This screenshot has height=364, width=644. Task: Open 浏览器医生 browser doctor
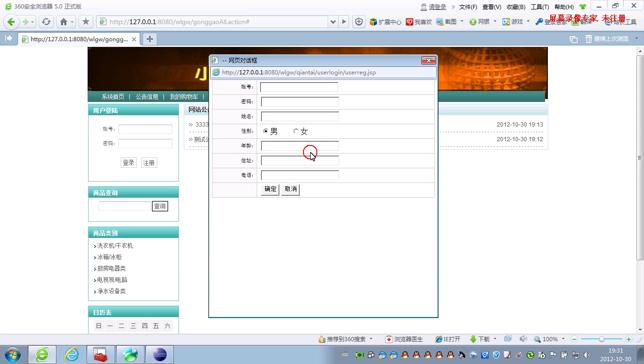coord(404,339)
